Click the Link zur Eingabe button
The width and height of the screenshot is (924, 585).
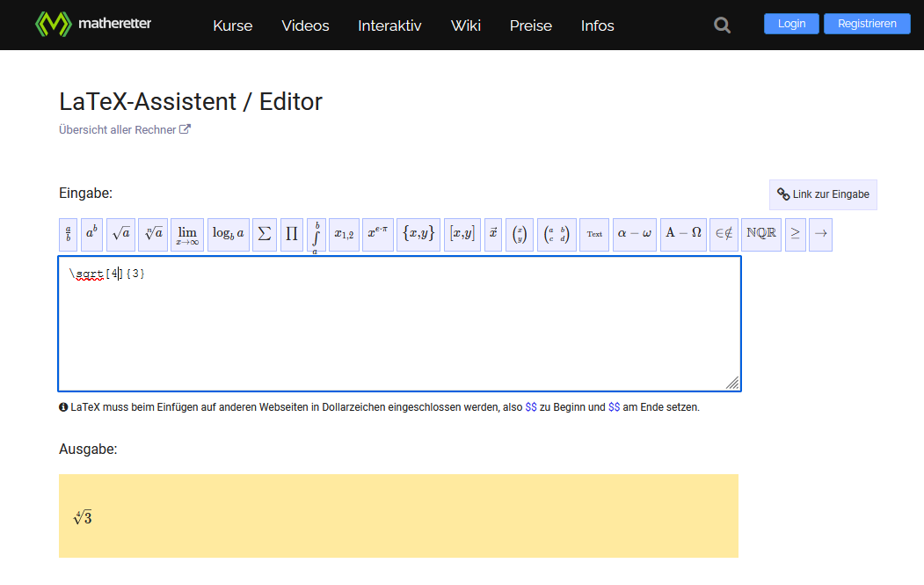coord(823,194)
